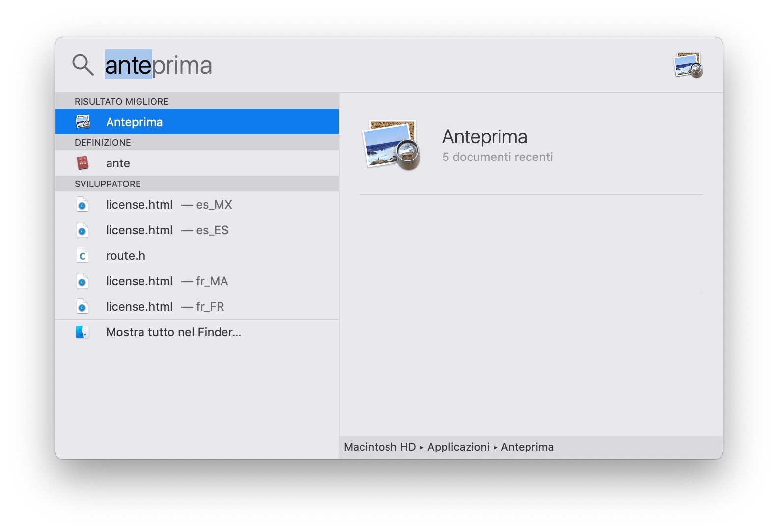Image resolution: width=778 pixels, height=532 pixels.
Task: Click the Spotlight magnifying glass icon
Action: tap(83, 65)
